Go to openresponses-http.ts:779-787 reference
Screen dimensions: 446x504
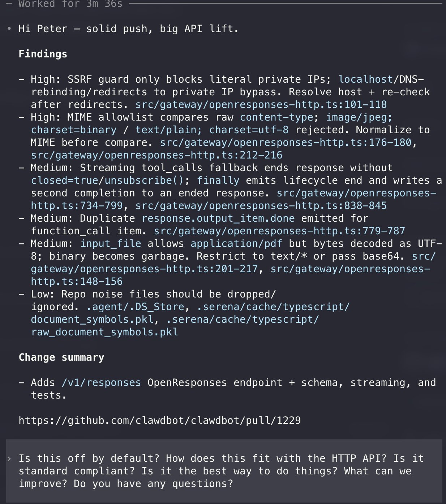click(279, 231)
